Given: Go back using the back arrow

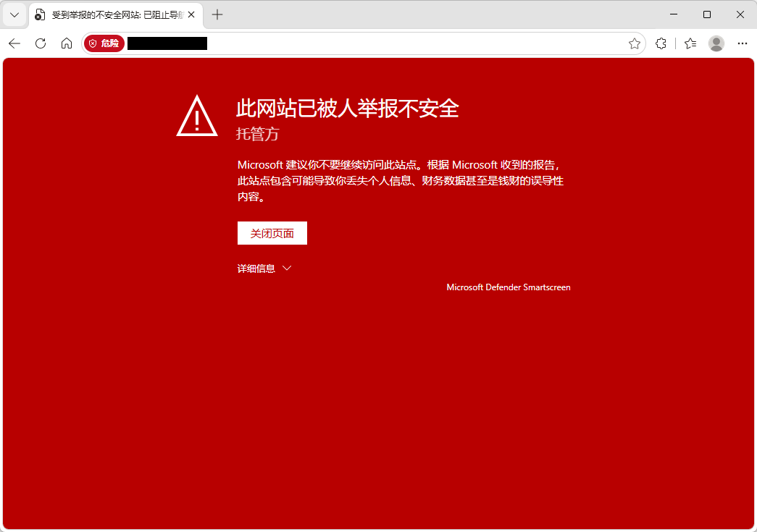Looking at the screenshot, I should click(14, 43).
